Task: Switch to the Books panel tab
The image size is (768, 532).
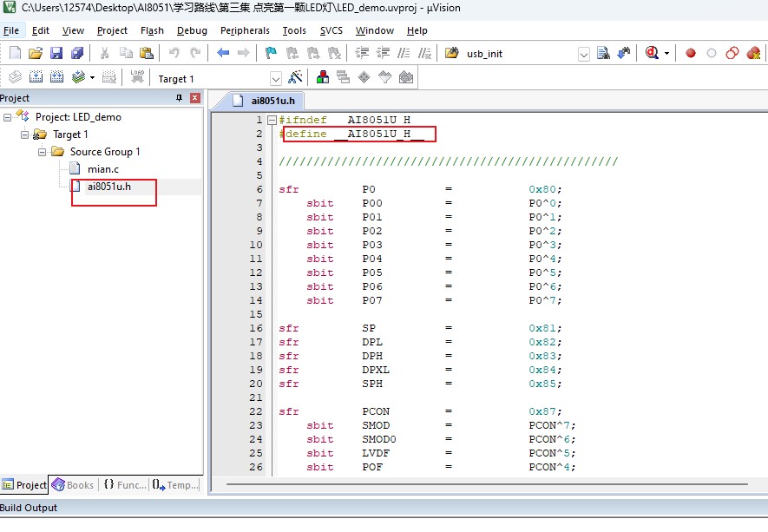Action: [x=73, y=485]
